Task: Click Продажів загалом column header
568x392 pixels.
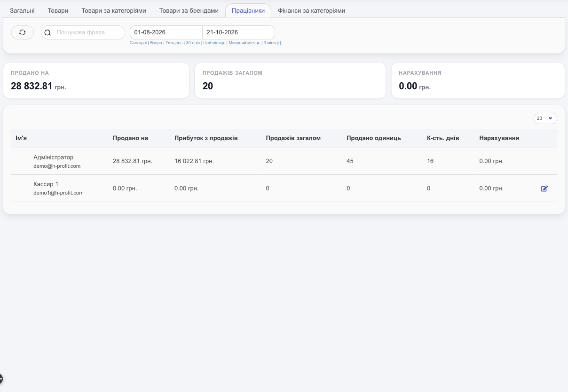Action: tap(293, 138)
